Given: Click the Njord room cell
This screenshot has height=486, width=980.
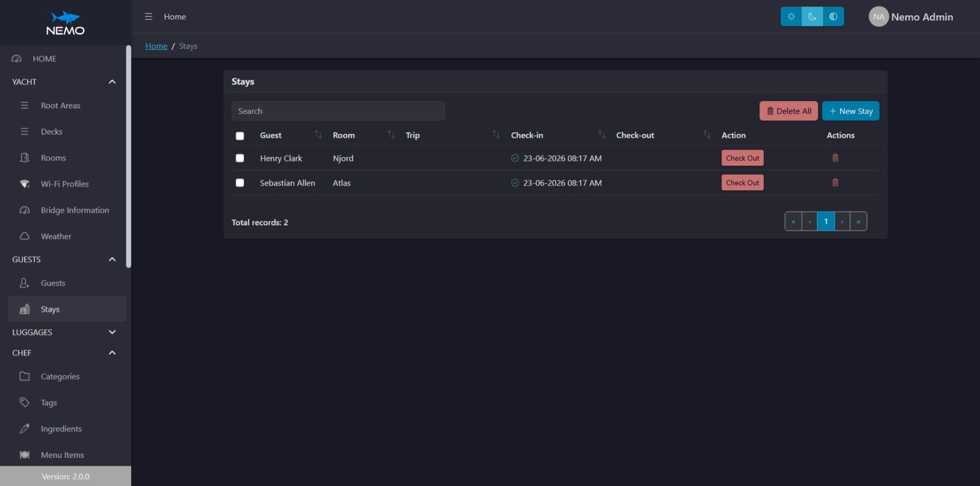Looking at the screenshot, I should [343, 158].
